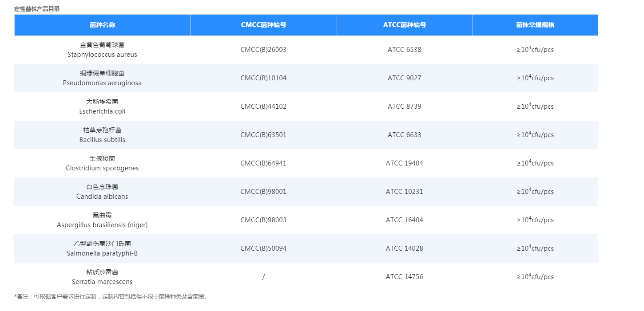
Task: Click the 菌种名称 column header
Action: 102,25
